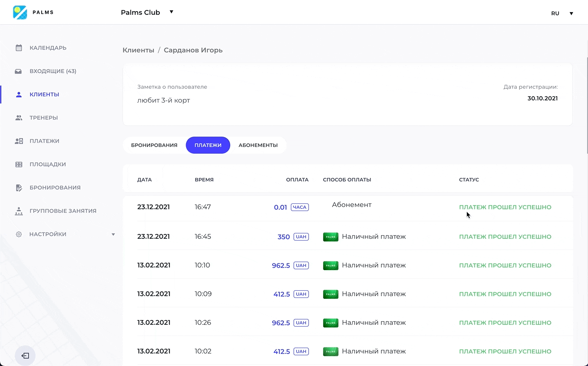Image resolution: width=588 pixels, height=366 pixels.
Task: Click the logout icon button
Action: click(25, 356)
